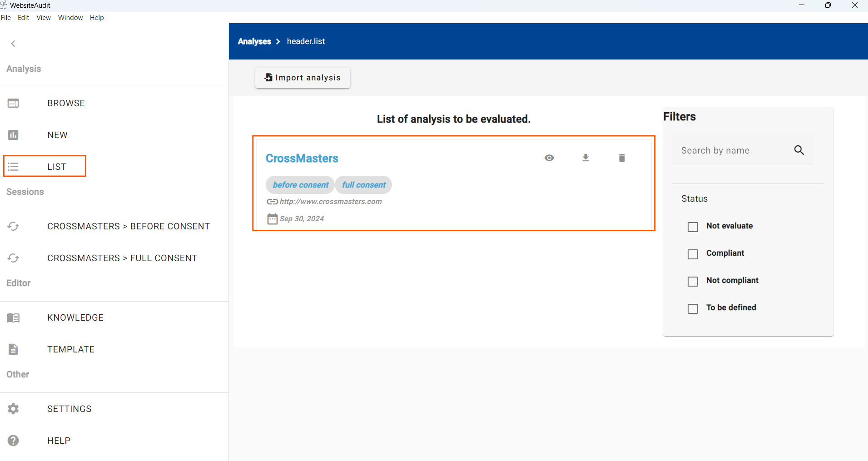This screenshot has height=461, width=868.
Task: Click the List bullet icon
Action: (13, 167)
